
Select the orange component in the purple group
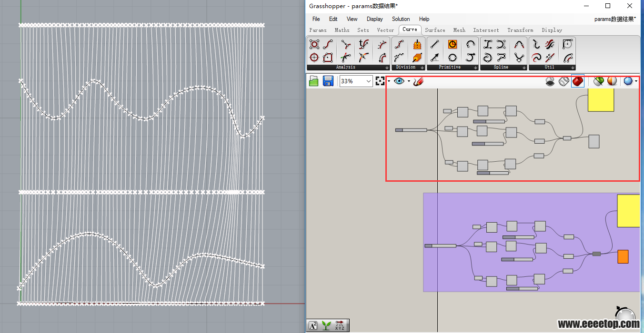coord(623,256)
